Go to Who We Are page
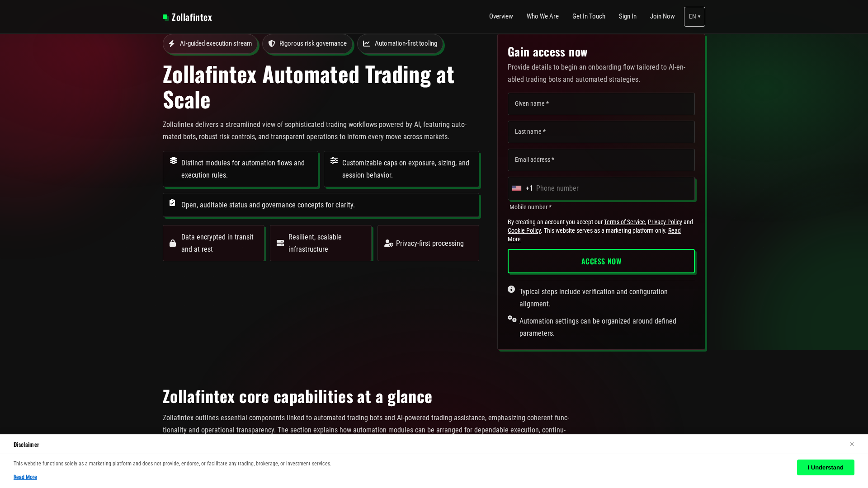Viewport: 868px width, 488px height. point(542,16)
